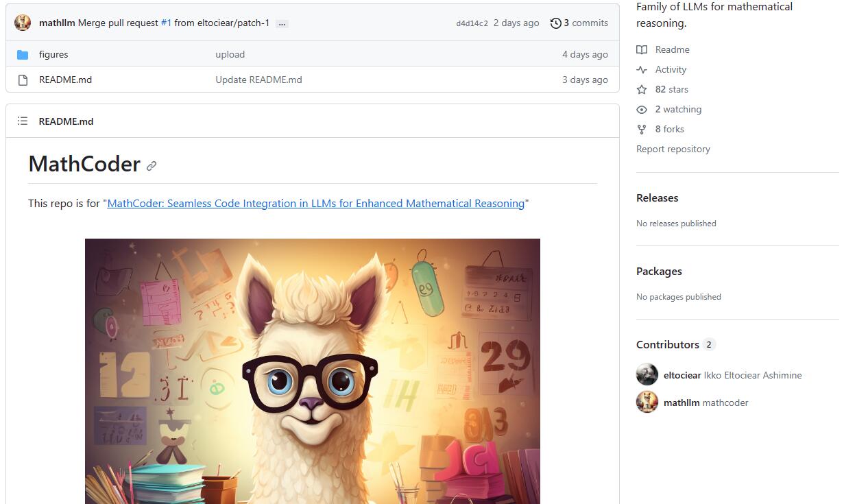Expand commit message ellipsis button
844x504 pixels.
282,23
